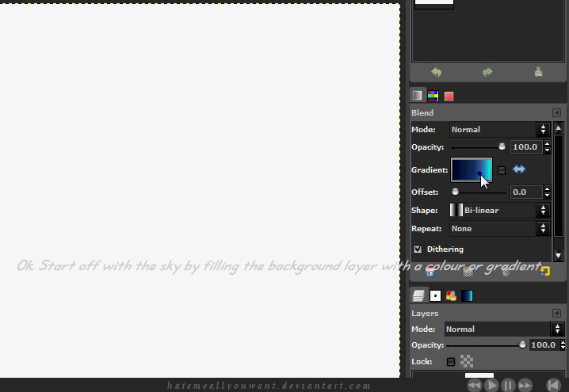Adjust the Layers Opacity slider handle
The height and width of the screenshot is (392, 569).
pyautogui.click(x=522, y=344)
